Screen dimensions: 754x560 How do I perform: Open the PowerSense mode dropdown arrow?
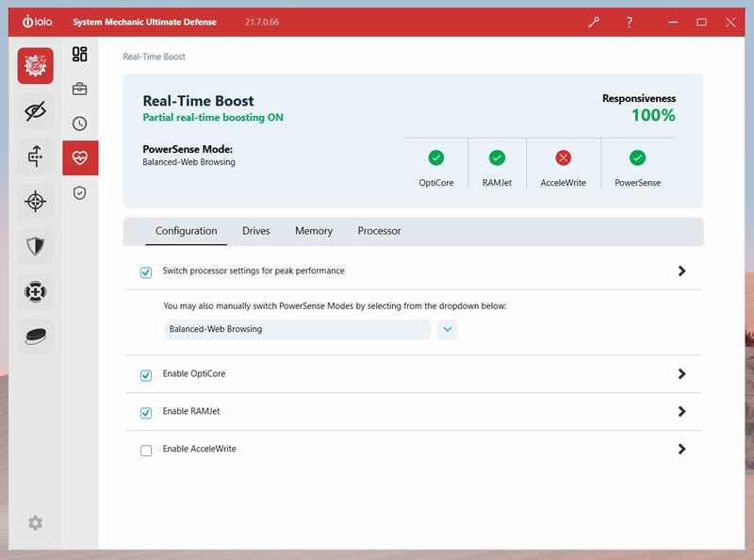pos(447,330)
